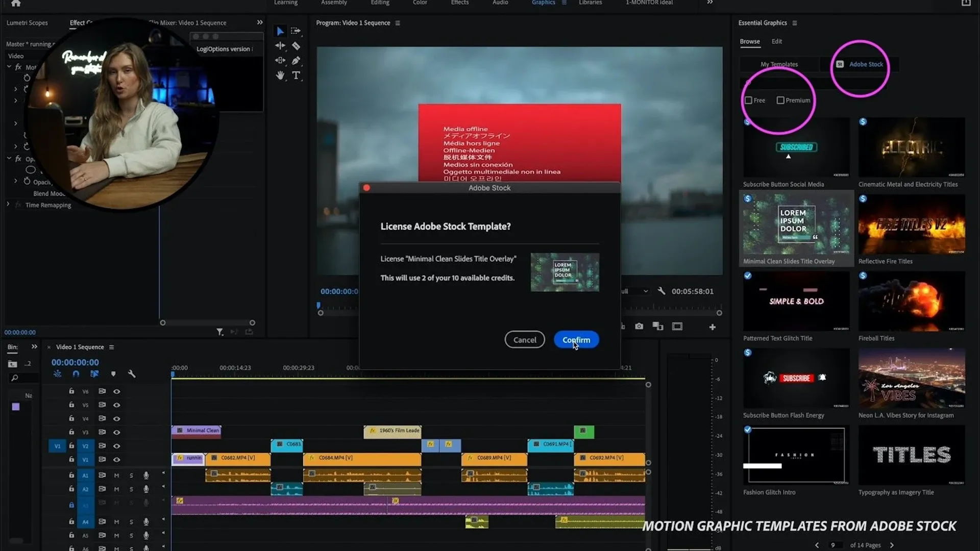Image resolution: width=980 pixels, height=551 pixels.
Task: Expand the Time Remapping effect
Action: tap(8, 205)
